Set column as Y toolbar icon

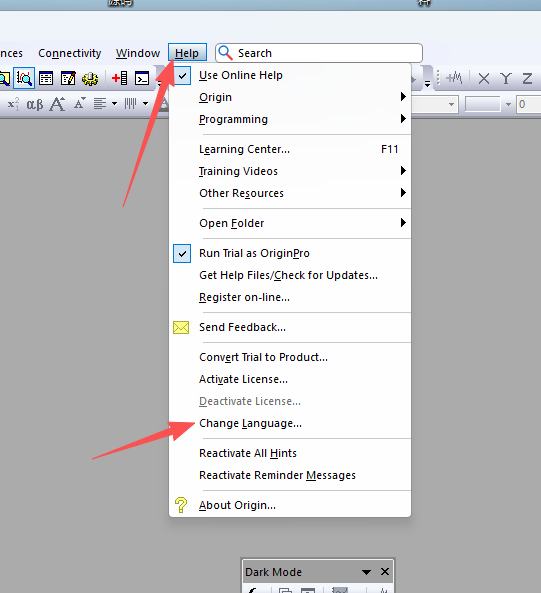pyautogui.click(x=505, y=79)
